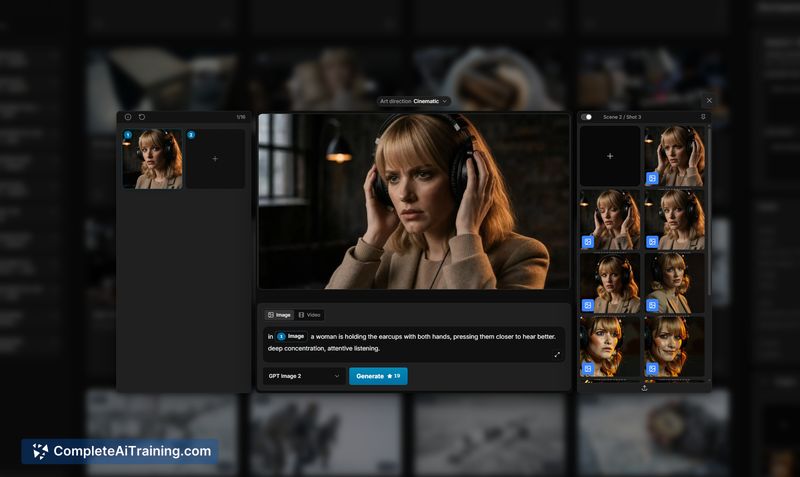Click the shot gallery vertical scrollbar
The width and height of the screenshot is (800, 477).
tap(709, 210)
